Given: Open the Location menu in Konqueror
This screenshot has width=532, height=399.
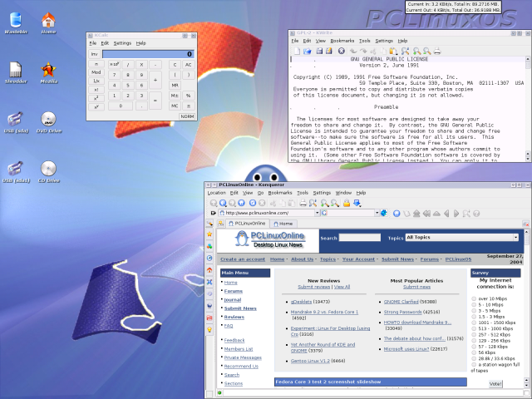Looking at the screenshot, I should pyautogui.click(x=216, y=193).
